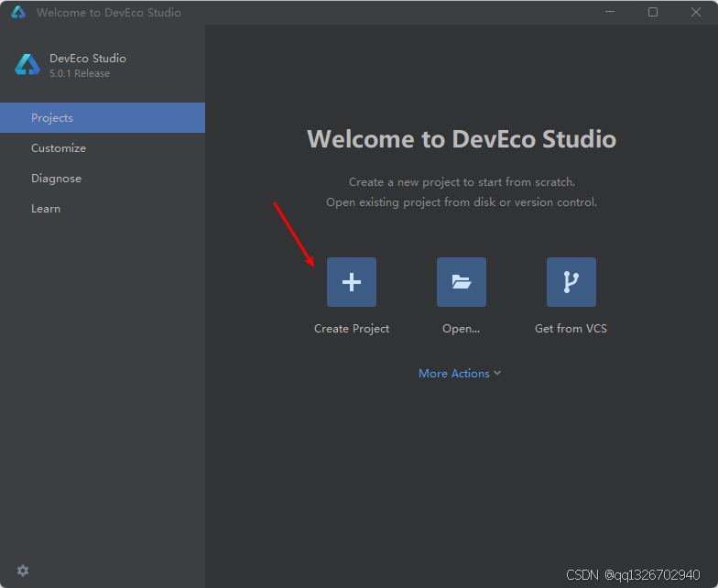Expand the More Actions dropdown
Image resolution: width=718 pixels, height=588 pixels.
pyautogui.click(x=460, y=374)
